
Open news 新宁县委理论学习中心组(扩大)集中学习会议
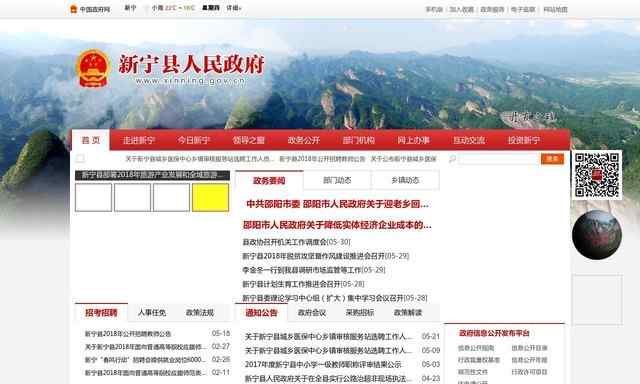point(335,298)
